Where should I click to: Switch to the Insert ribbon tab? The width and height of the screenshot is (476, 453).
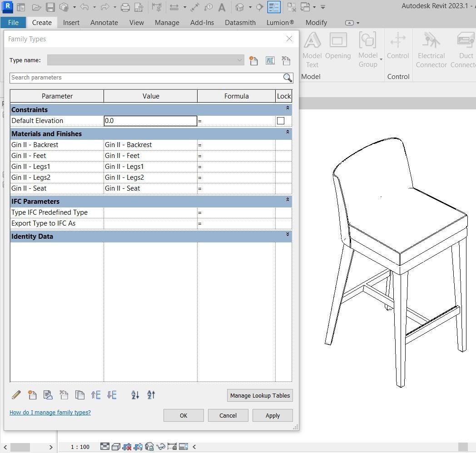pos(71,23)
